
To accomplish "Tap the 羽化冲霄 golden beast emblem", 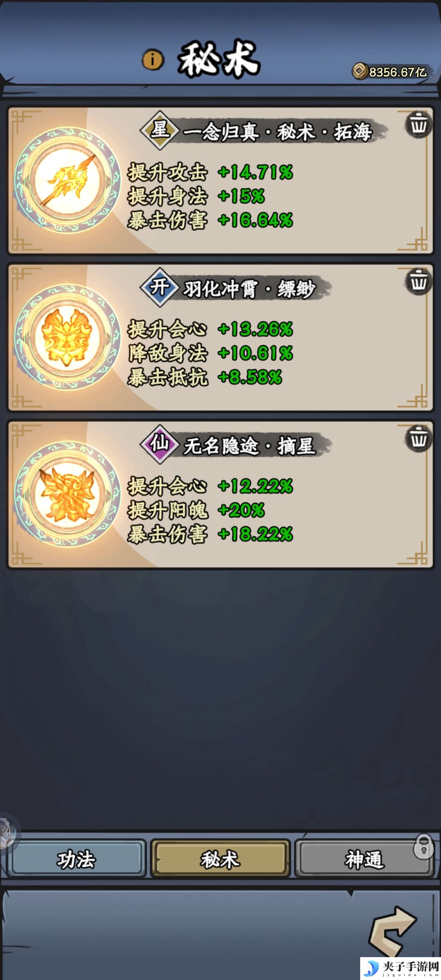I will point(68,337).
